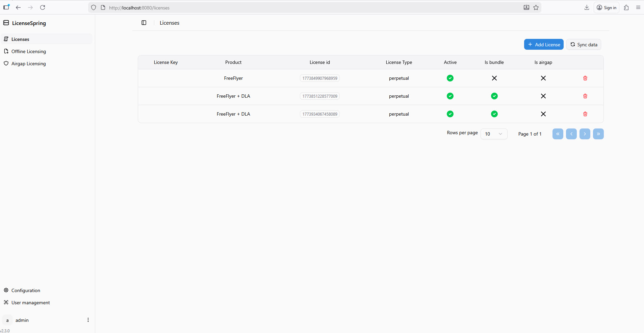Click Is airgap status for license 1773934067458089
This screenshot has height=333, width=644.
[x=543, y=114]
